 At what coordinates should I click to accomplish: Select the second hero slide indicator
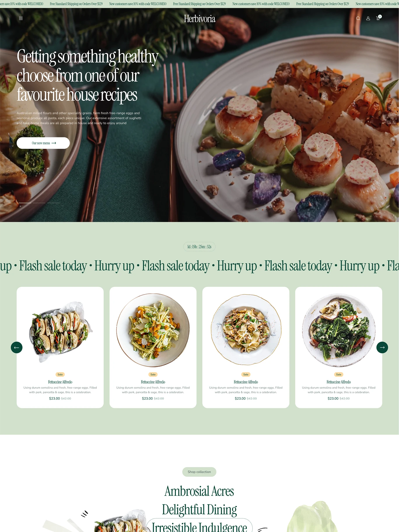point(39,203)
